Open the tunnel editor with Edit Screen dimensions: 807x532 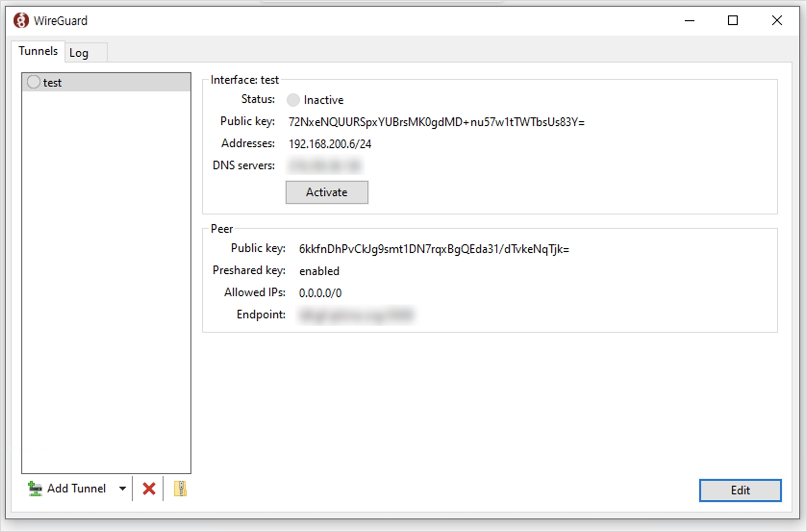click(x=740, y=490)
